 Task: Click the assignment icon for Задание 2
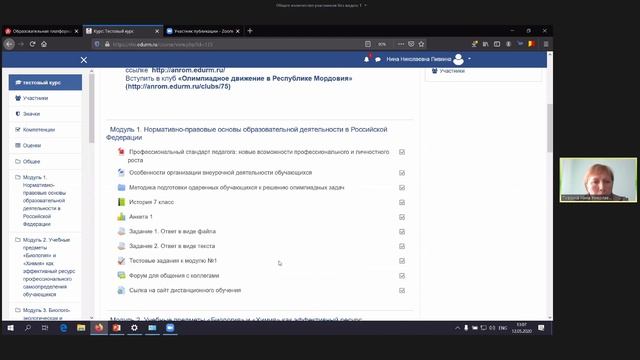[121, 246]
